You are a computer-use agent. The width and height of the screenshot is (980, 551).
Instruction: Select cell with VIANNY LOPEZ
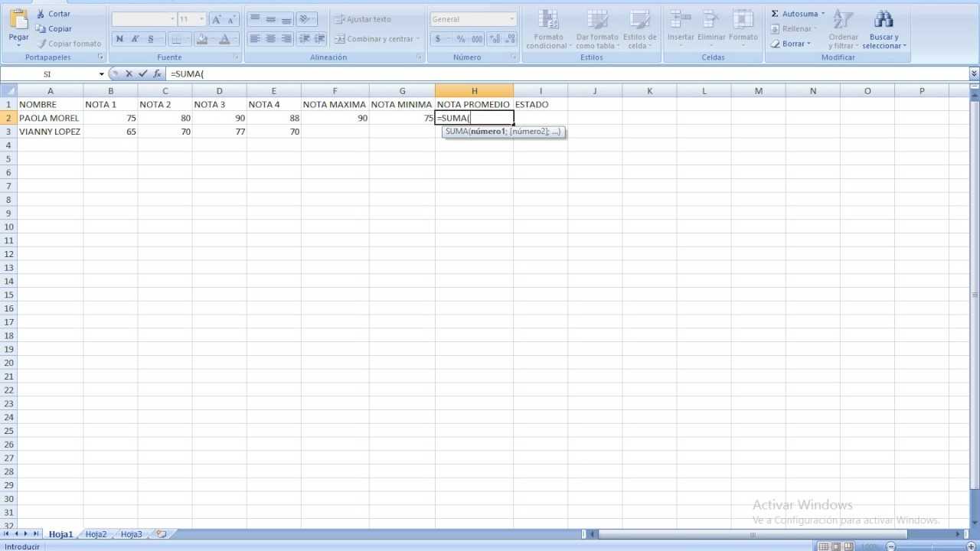50,132
